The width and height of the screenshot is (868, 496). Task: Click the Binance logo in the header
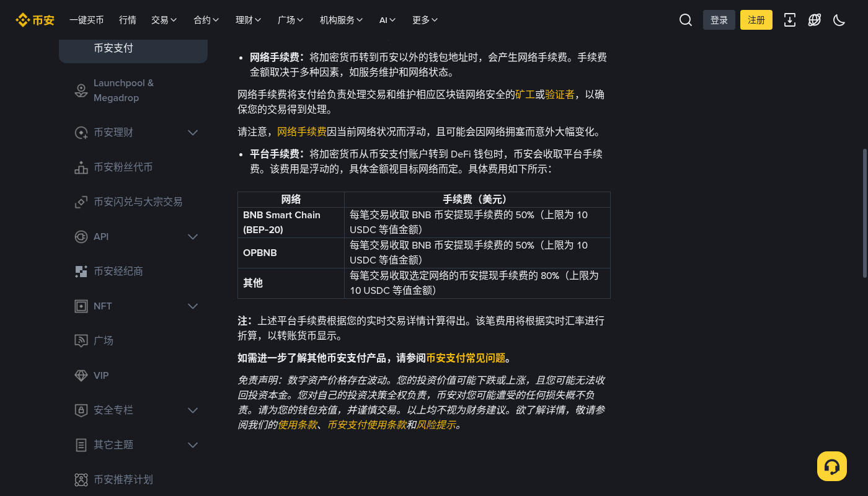[x=35, y=20]
